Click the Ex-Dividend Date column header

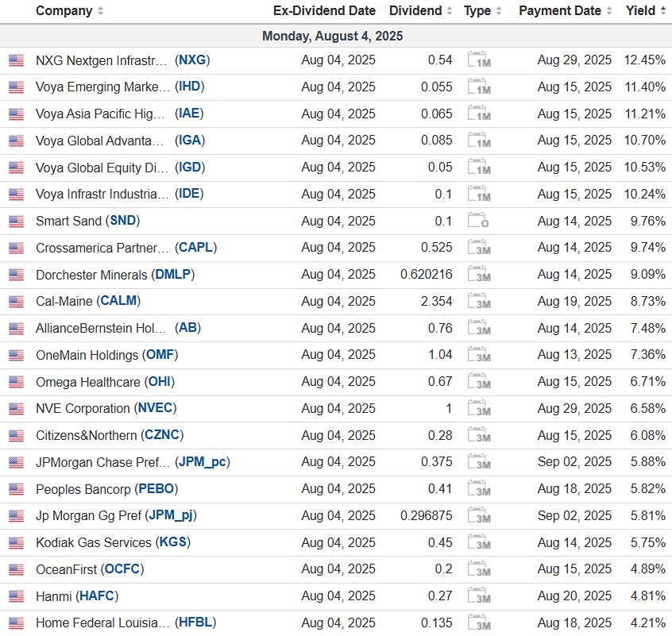tap(324, 11)
